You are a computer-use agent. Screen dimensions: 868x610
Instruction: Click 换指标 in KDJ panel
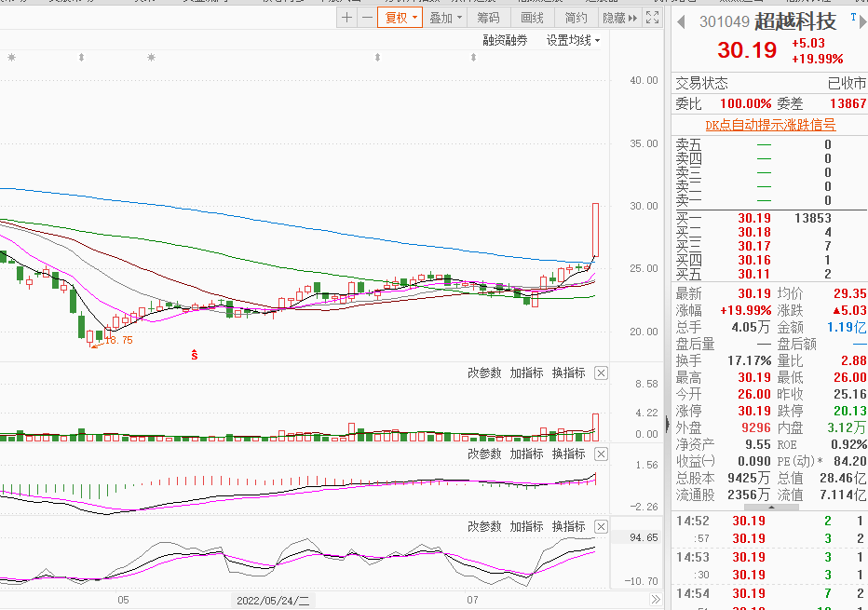(568, 526)
